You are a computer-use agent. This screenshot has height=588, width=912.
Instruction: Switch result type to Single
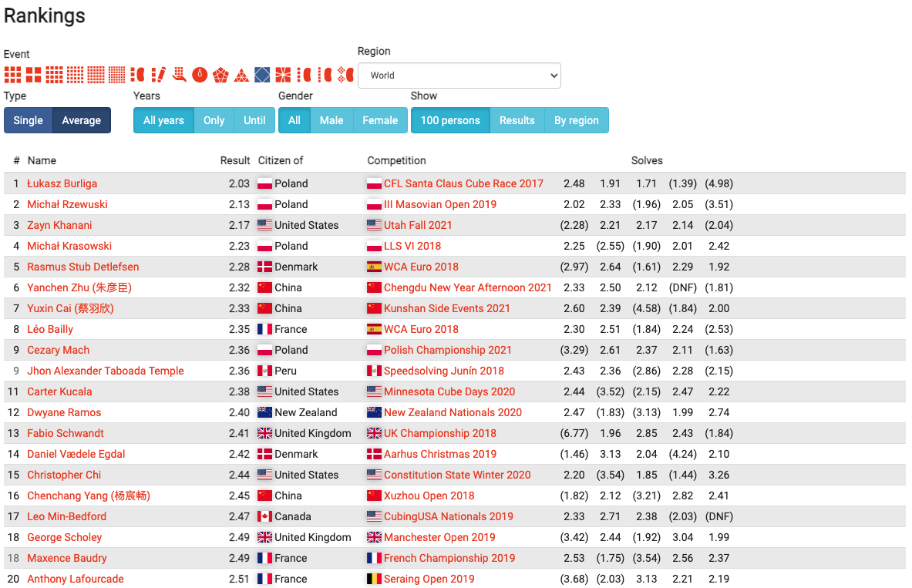(29, 120)
